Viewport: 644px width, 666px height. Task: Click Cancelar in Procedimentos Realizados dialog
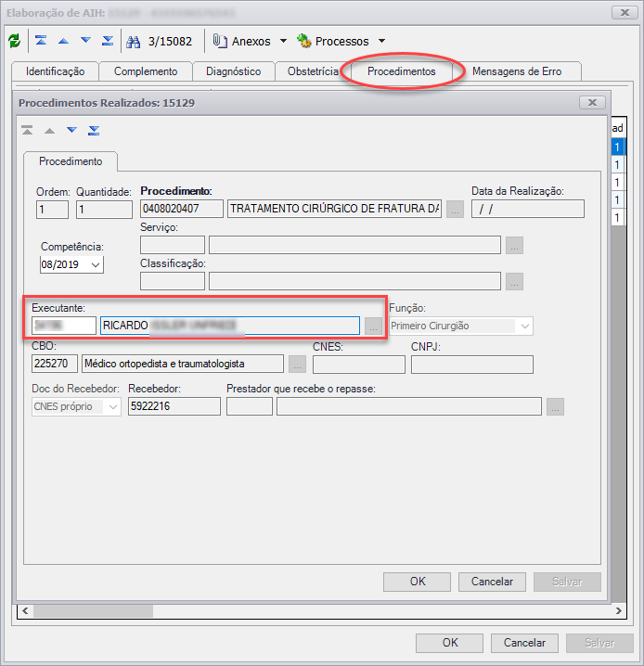(x=492, y=582)
